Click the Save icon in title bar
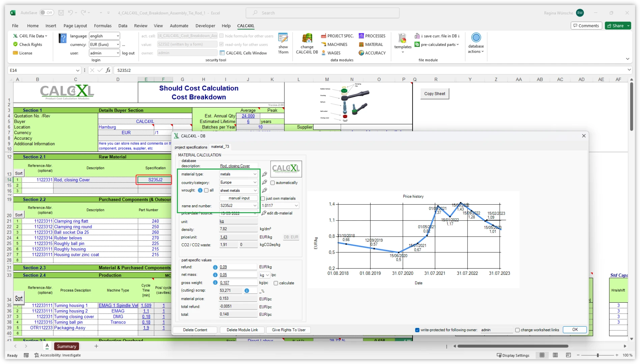Viewport: 640px width, 364px height. point(61,13)
